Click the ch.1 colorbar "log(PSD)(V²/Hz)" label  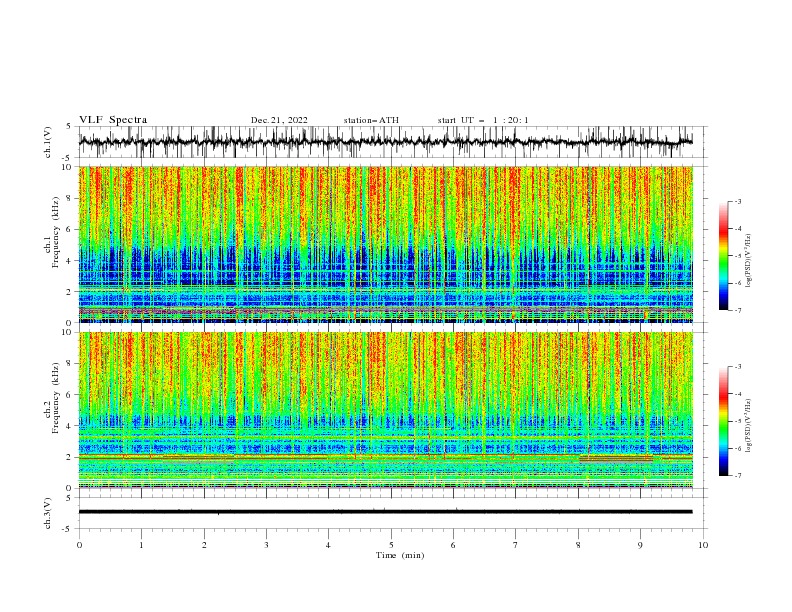point(748,261)
